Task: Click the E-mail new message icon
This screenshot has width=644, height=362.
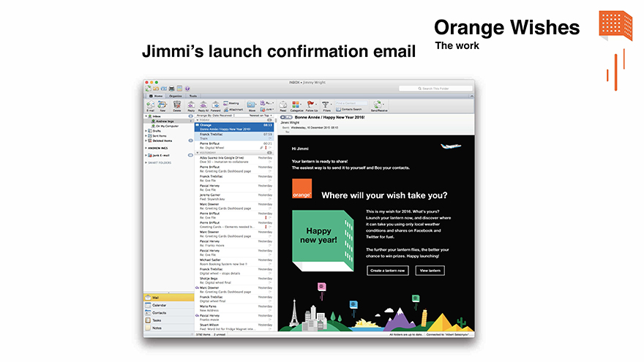Action: click(x=151, y=105)
